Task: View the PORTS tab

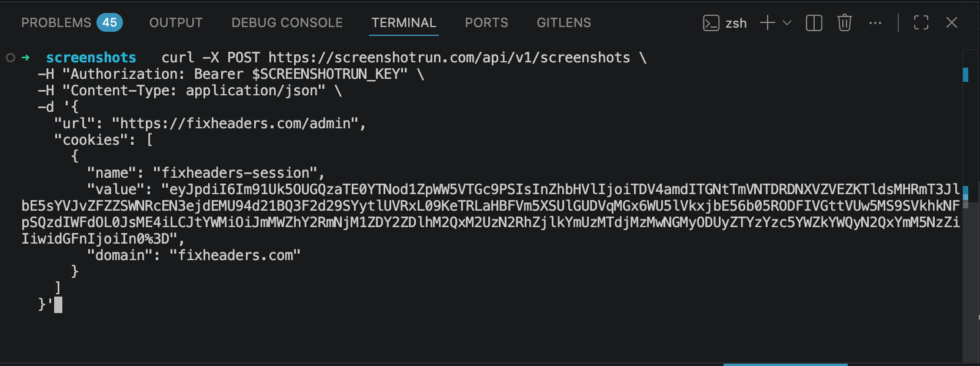Action: (x=486, y=22)
